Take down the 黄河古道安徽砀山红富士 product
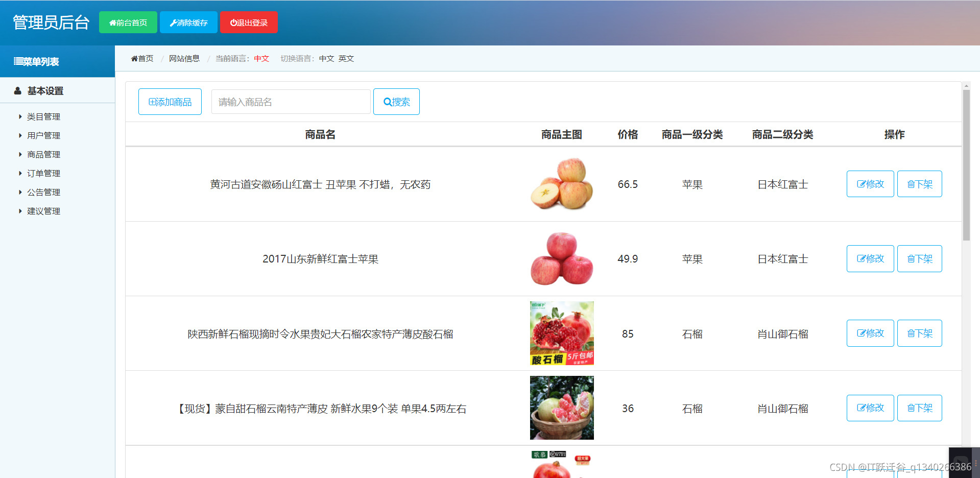The height and width of the screenshot is (478, 980). [x=920, y=184]
